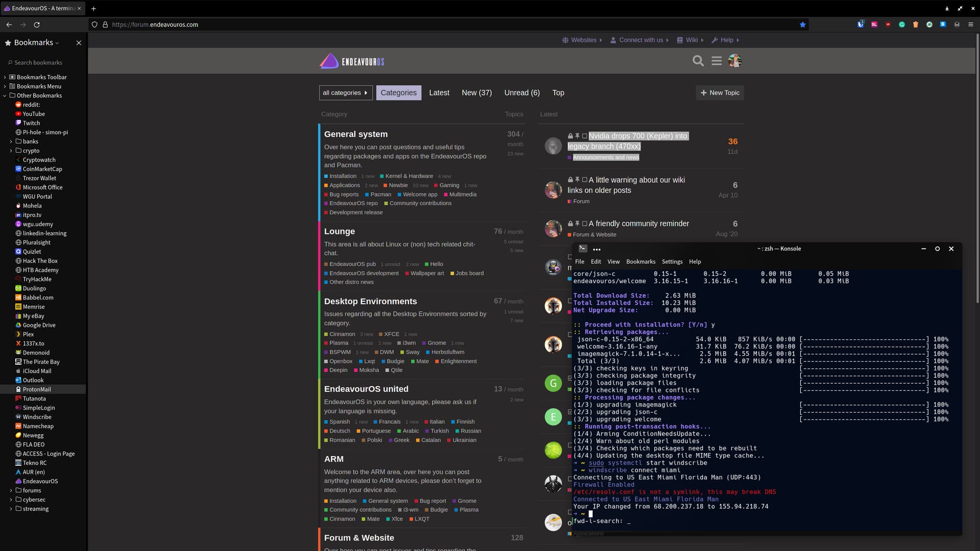Open the forum hamburger menu icon

point(717,61)
